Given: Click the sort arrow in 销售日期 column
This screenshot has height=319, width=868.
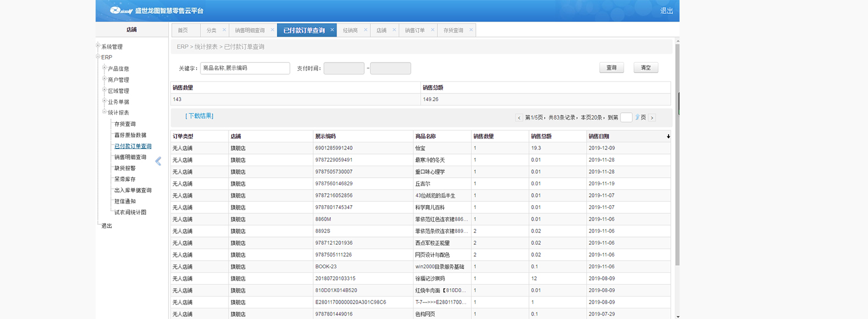Looking at the screenshot, I should point(668,136).
